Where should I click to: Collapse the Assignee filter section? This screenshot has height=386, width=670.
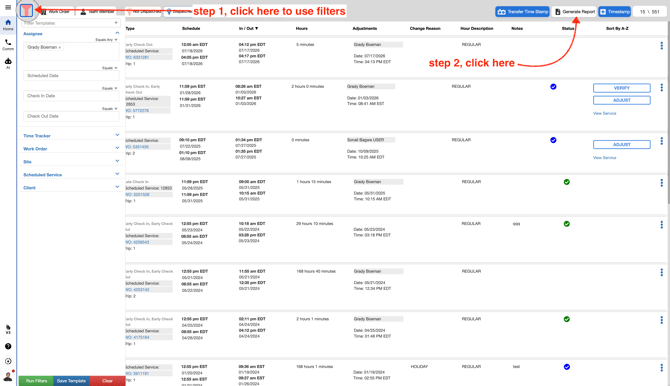pyautogui.click(x=117, y=33)
